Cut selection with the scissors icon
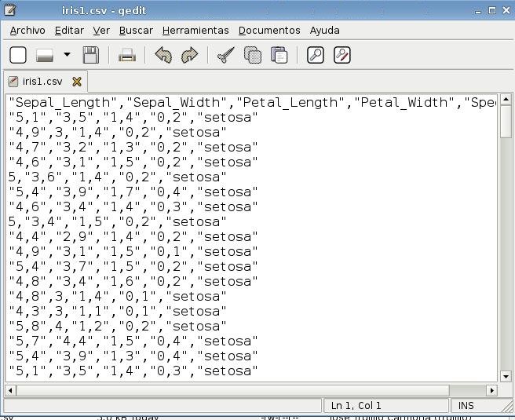The height and width of the screenshot is (420, 515). [x=225, y=55]
